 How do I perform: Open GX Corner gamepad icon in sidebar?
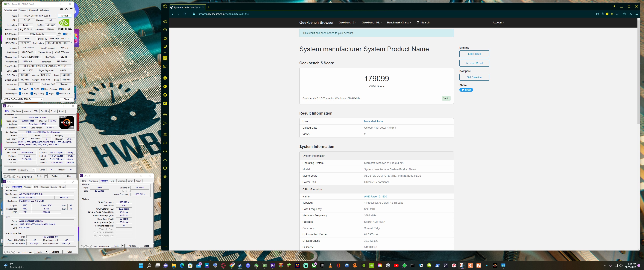165,22
